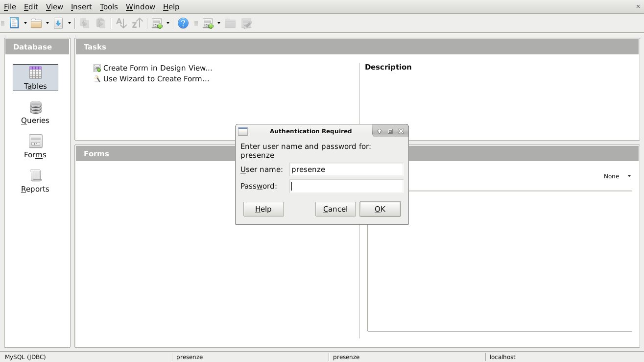
Task: Open the Queries section
Action: pyautogui.click(x=35, y=112)
